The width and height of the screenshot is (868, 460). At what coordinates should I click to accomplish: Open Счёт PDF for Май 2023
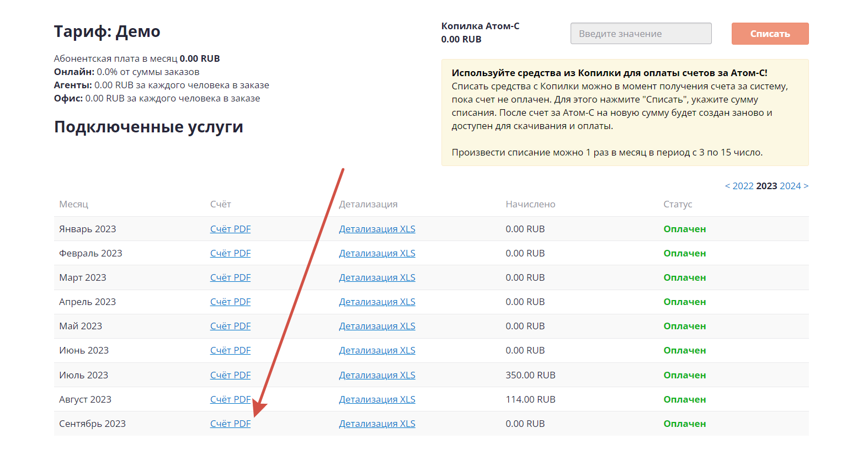[230, 326]
